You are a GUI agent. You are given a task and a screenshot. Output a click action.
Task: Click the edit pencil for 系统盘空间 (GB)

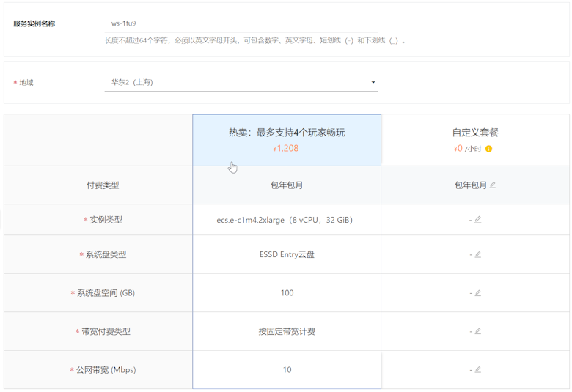coord(477,293)
